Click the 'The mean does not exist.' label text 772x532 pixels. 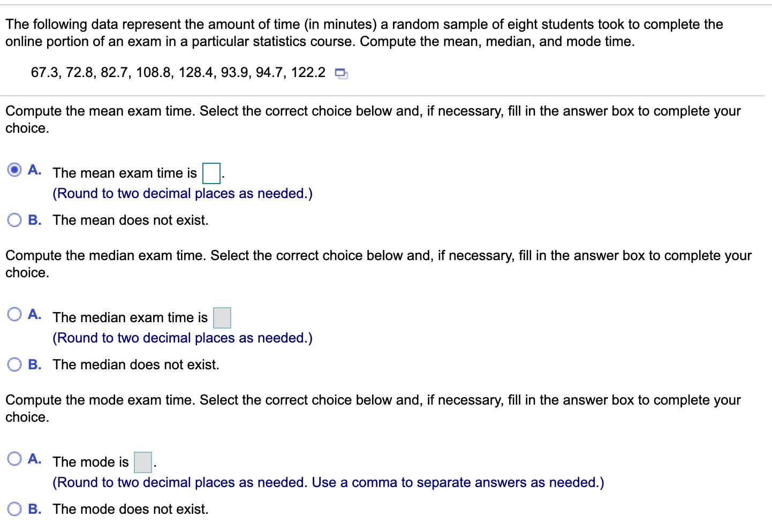[x=131, y=220]
